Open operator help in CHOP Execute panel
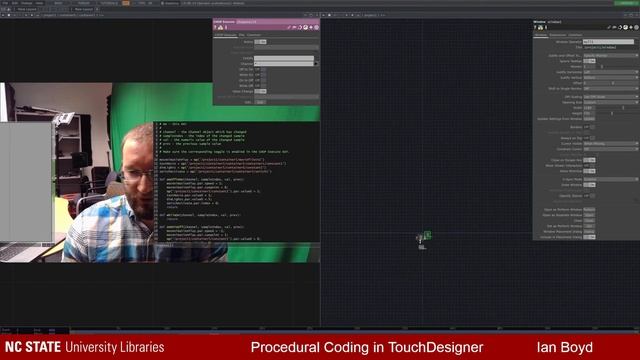This screenshot has width=640, height=360. (215, 27)
